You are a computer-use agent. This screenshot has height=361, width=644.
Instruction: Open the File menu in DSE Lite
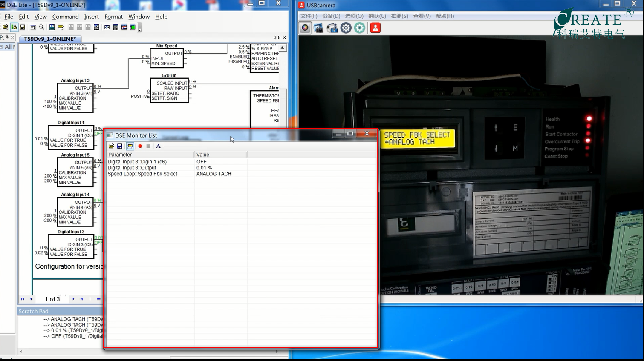point(9,17)
